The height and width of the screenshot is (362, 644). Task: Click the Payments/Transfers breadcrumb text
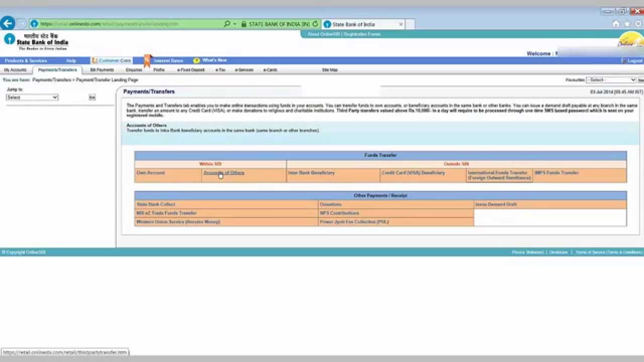(x=52, y=80)
